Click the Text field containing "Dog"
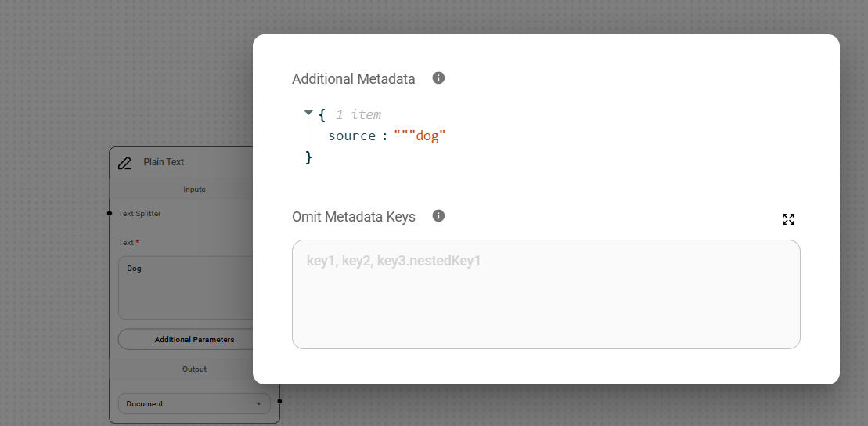The height and width of the screenshot is (426, 868). (185, 287)
